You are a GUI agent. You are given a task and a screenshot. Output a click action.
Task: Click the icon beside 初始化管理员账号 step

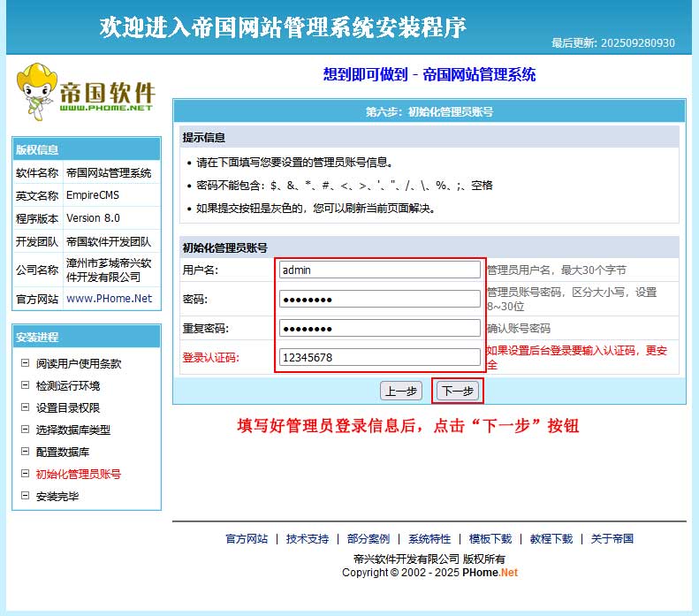point(25,474)
